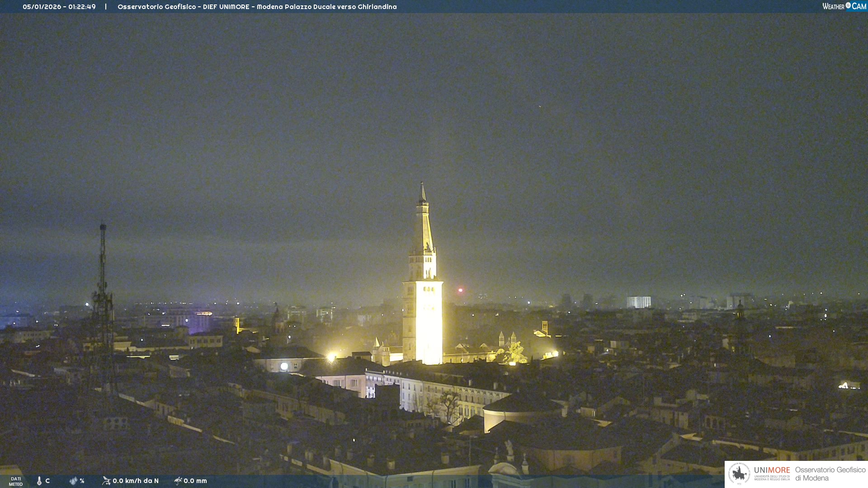Click the round white light on rooftop
This screenshot has width=868, height=488.
284,366
